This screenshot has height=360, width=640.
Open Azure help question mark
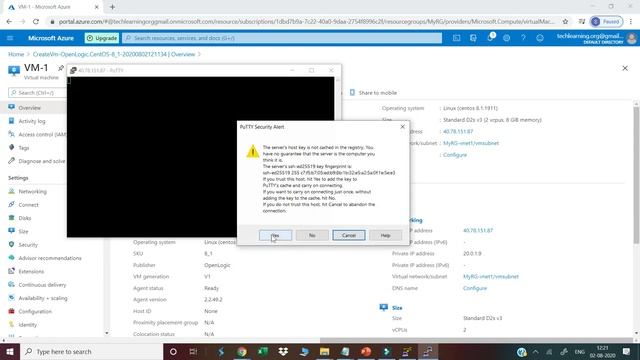point(523,38)
